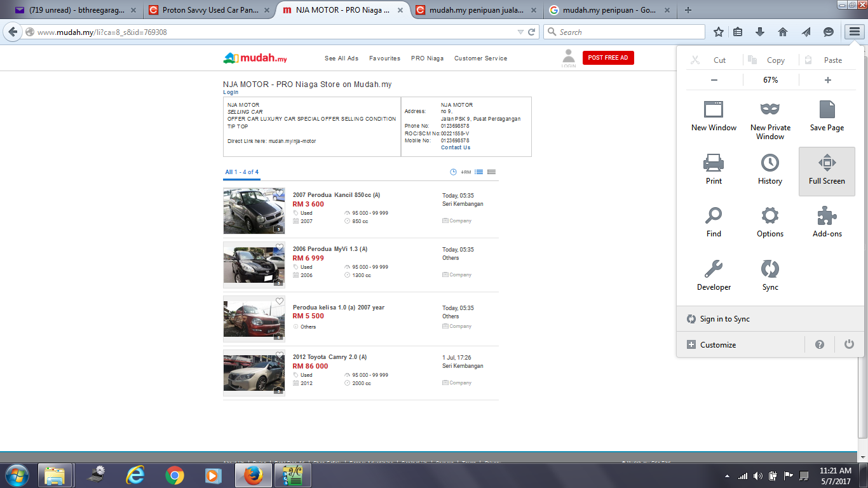This screenshot has height=488, width=868.
Task: Sort listings by time clock icon
Action: click(x=453, y=172)
